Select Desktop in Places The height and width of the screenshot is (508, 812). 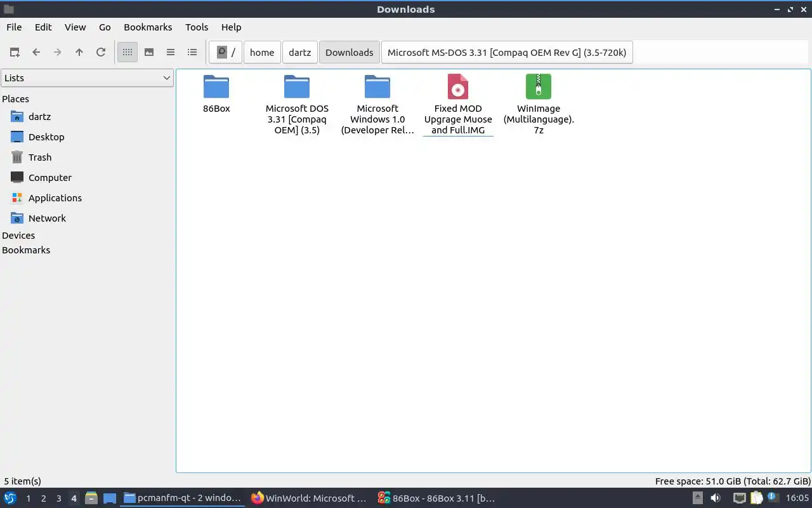46,137
